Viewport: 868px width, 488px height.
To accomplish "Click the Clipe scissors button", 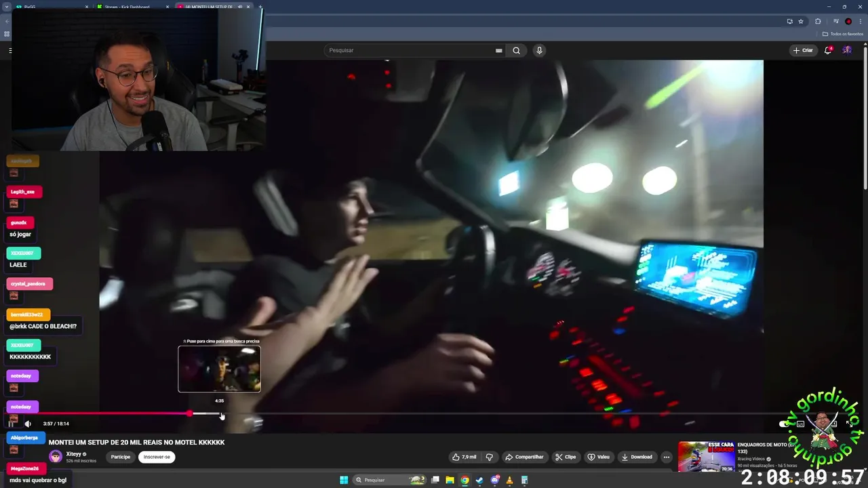I will pos(565,457).
